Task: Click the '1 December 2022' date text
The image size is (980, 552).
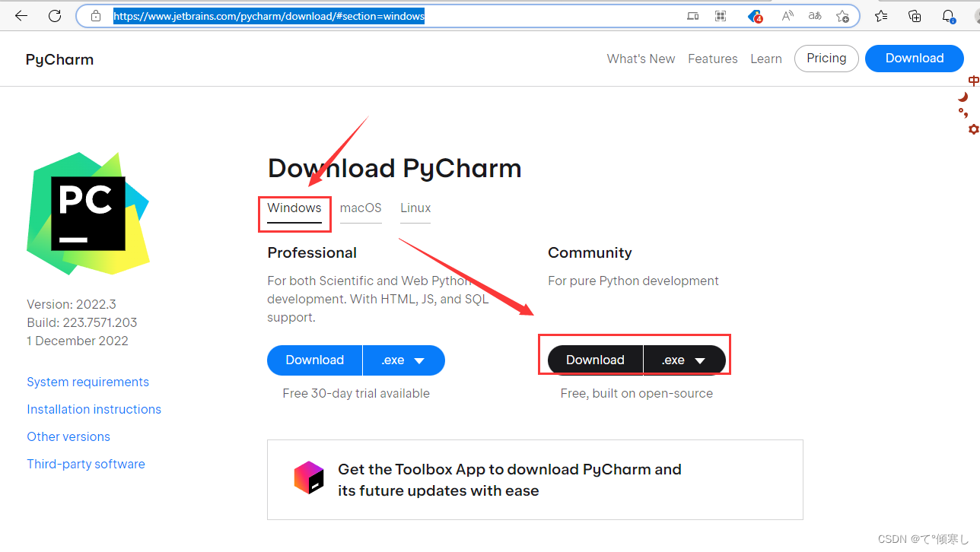Action: [78, 341]
